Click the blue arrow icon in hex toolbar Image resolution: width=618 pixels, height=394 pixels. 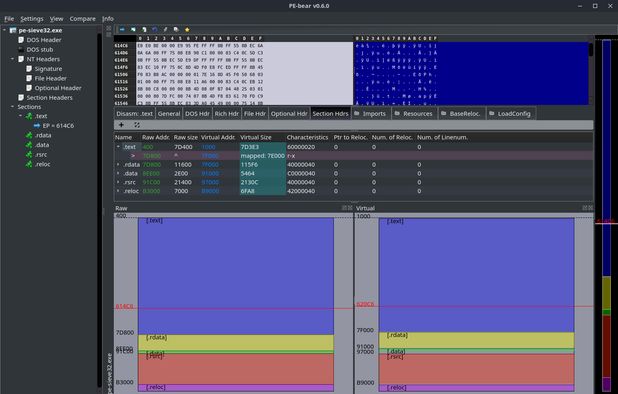click(122, 30)
